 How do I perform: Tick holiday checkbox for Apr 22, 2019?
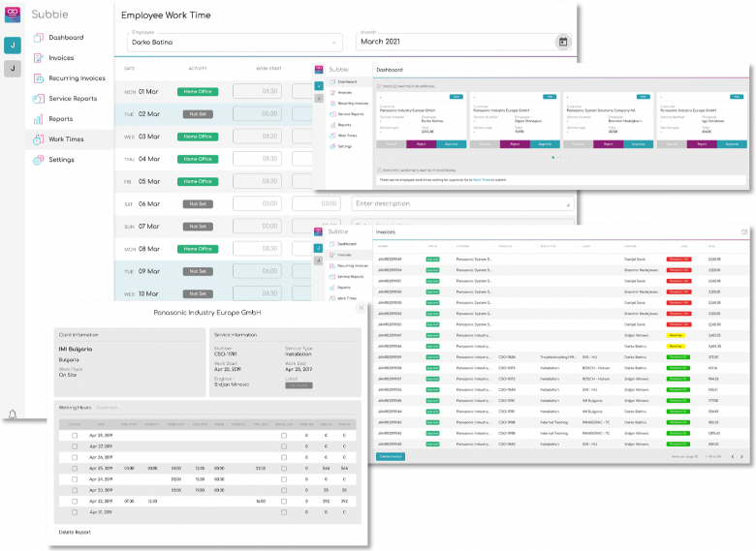pos(75,502)
